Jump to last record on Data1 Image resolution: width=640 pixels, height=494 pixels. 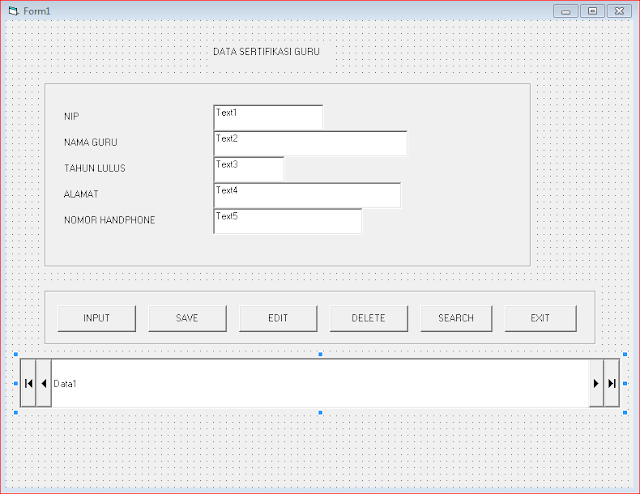[611, 383]
